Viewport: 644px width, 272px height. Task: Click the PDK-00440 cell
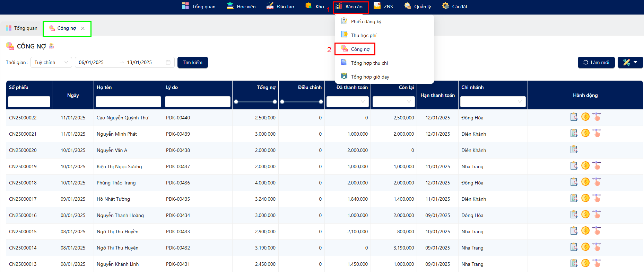click(198, 118)
